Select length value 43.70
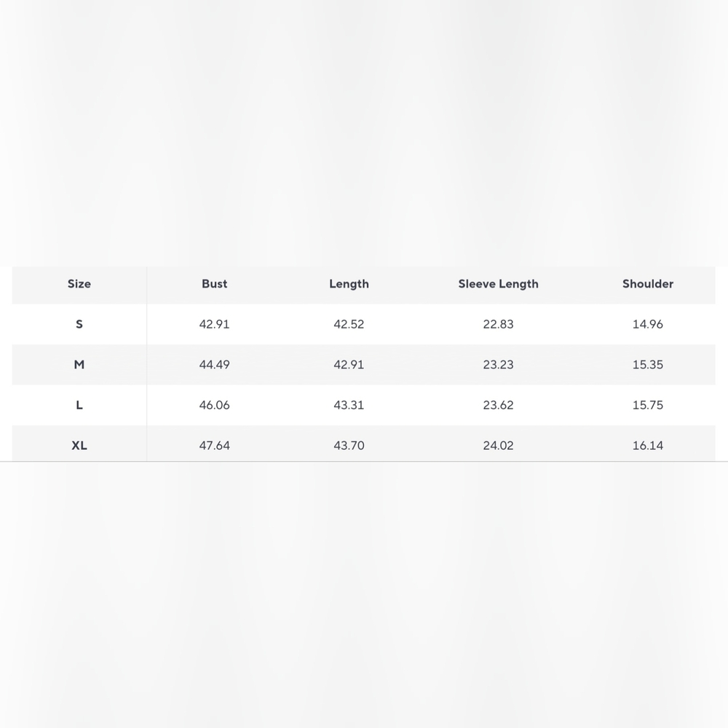The width and height of the screenshot is (728, 728). click(349, 446)
